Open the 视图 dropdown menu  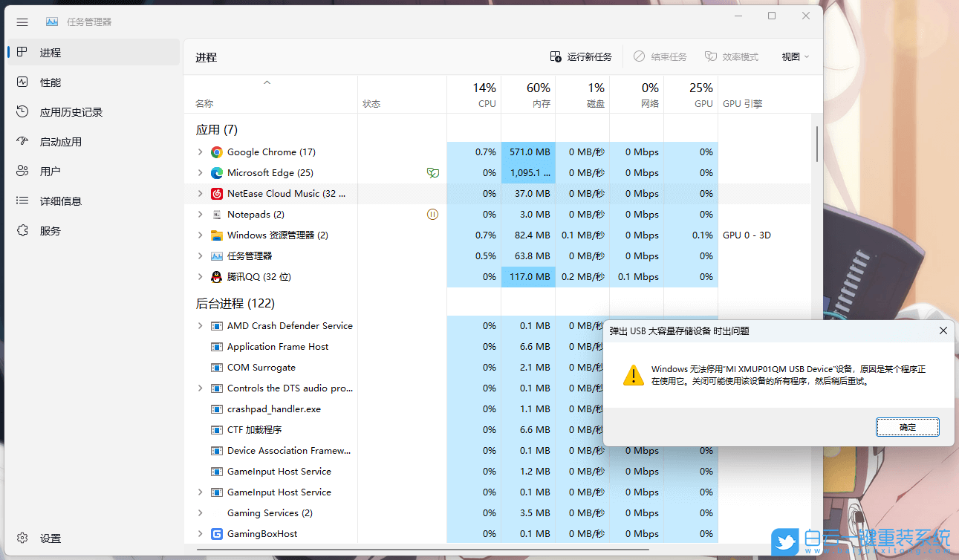pos(794,56)
